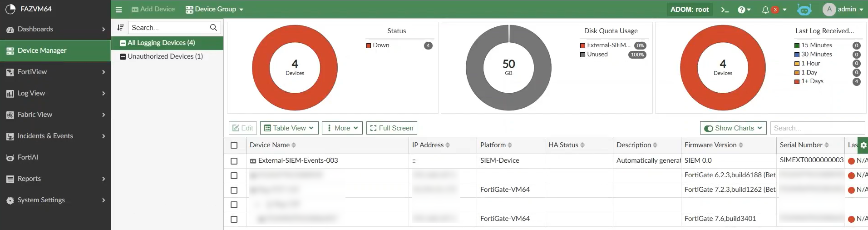Click into the table Search field
868x230 pixels.
pos(818,128)
